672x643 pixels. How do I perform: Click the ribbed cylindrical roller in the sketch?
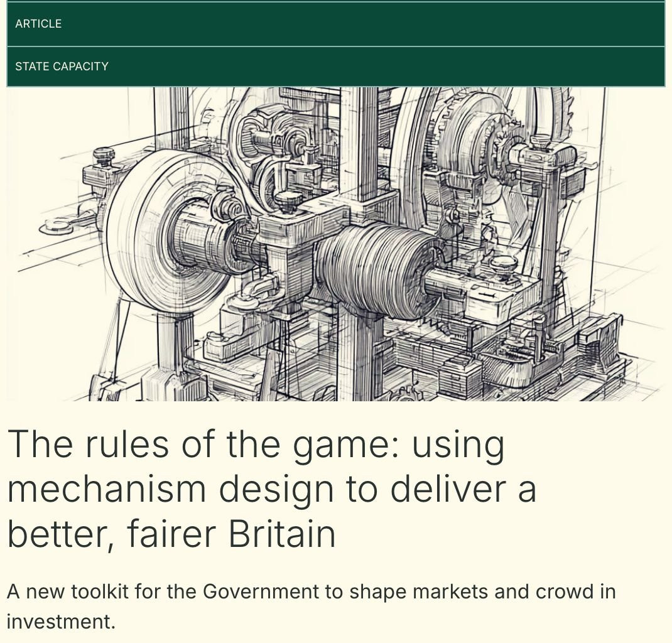point(377,271)
